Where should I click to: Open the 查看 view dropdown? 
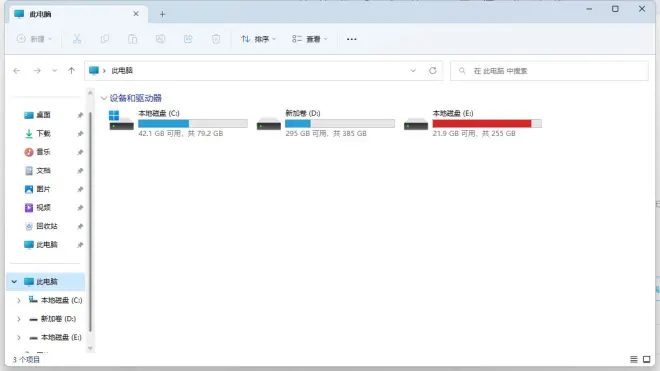coord(310,39)
